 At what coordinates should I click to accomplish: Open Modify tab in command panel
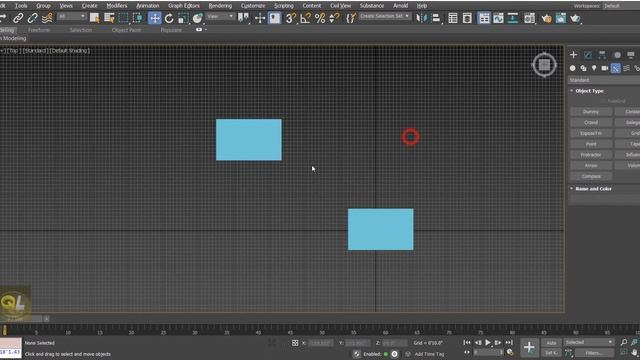coord(588,55)
